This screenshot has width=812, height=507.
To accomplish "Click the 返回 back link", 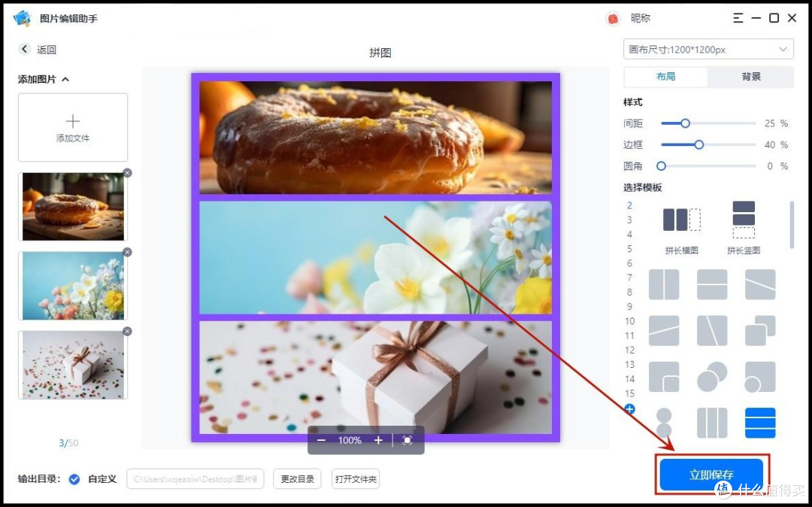I will tap(47, 50).
